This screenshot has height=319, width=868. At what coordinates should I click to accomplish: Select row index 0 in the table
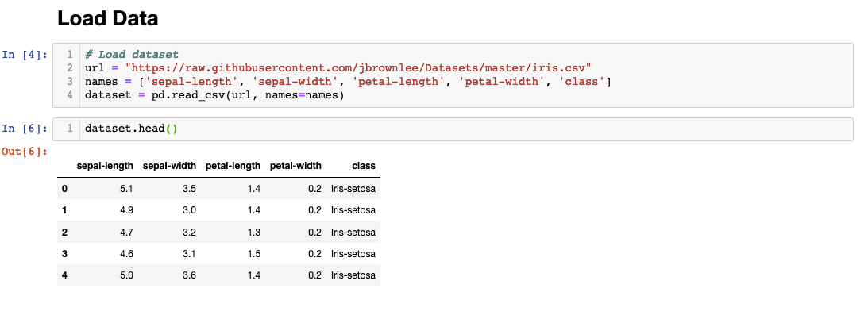(64, 189)
